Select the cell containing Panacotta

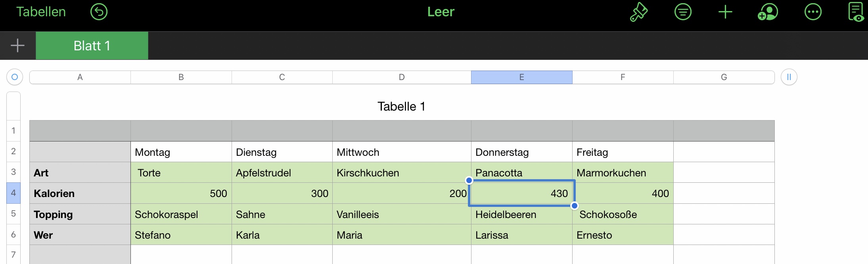[x=521, y=172]
